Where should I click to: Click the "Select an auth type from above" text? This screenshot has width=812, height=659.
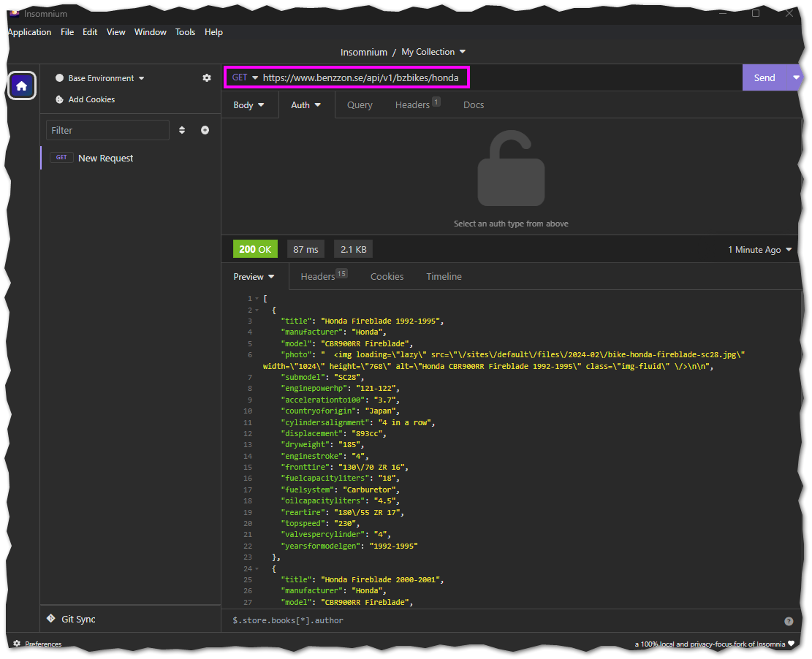tap(511, 224)
